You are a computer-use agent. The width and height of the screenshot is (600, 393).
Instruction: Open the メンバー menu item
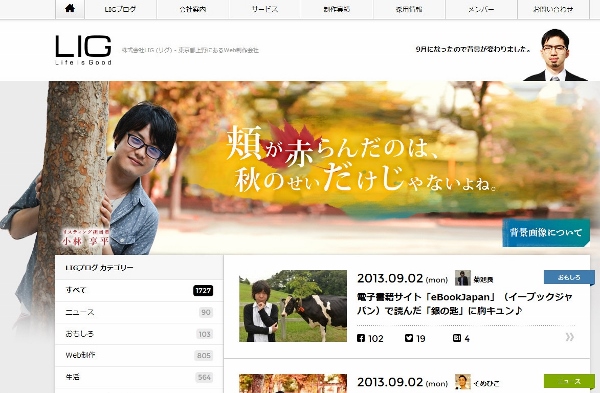click(x=481, y=9)
